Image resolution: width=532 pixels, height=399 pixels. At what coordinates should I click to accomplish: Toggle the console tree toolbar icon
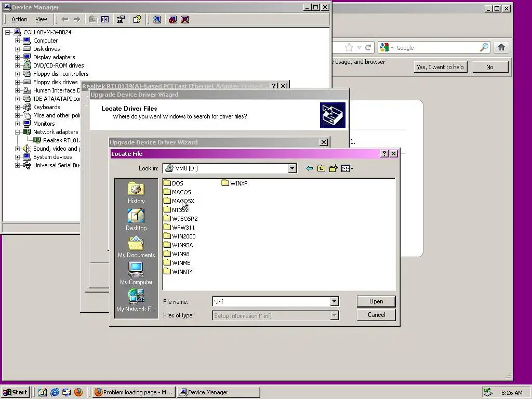click(x=105, y=19)
